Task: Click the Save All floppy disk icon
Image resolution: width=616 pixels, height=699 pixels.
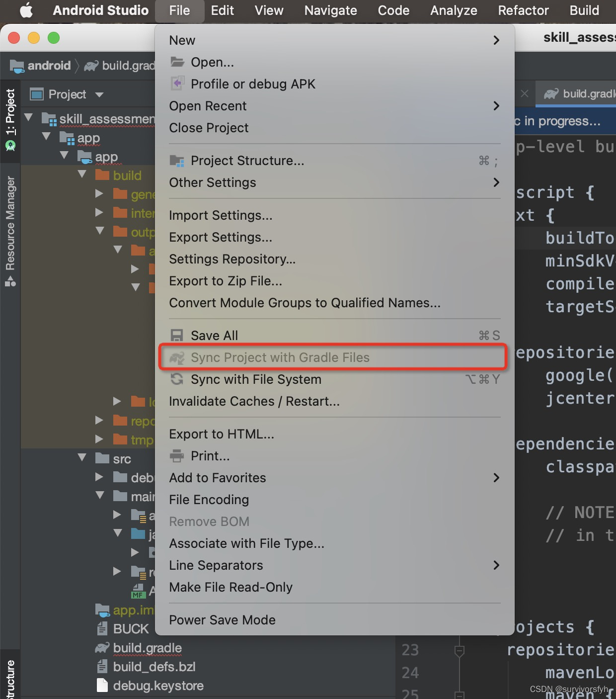Action: tap(177, 336)
